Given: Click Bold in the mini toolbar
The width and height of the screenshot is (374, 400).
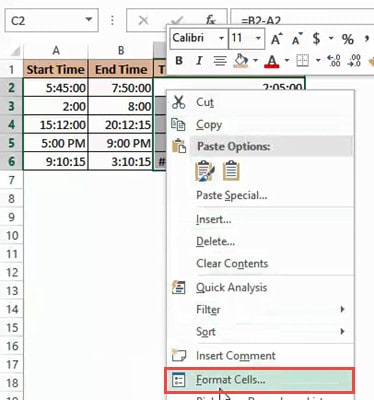Looking at the screenshot, I should coord(179,61).
